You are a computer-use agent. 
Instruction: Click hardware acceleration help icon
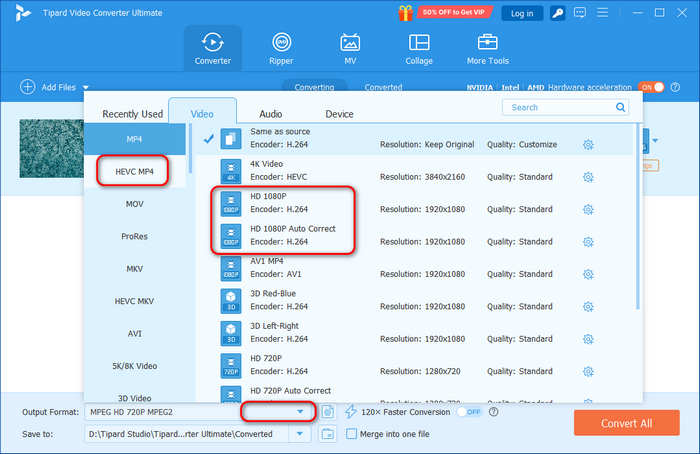point(675,87)
